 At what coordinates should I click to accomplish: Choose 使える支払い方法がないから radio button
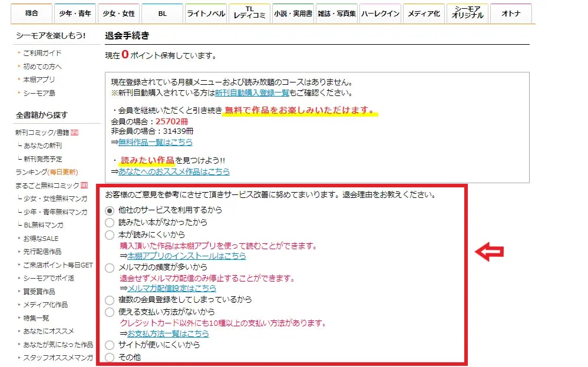(109, 312)
